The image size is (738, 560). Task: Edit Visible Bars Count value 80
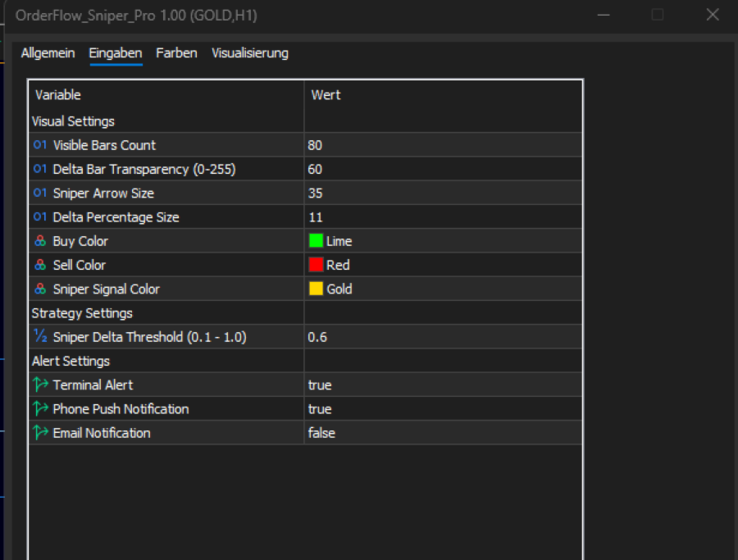(x=443, y=145)
